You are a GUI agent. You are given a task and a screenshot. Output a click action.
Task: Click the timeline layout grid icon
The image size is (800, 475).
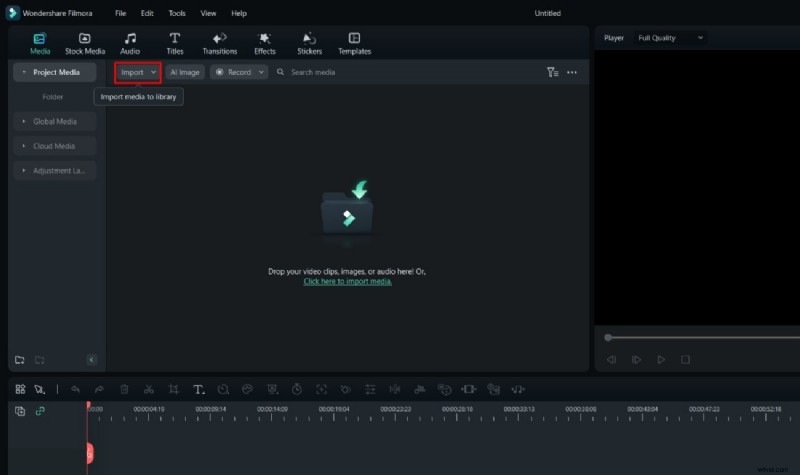pyautogui.click(x=20, y=389)
